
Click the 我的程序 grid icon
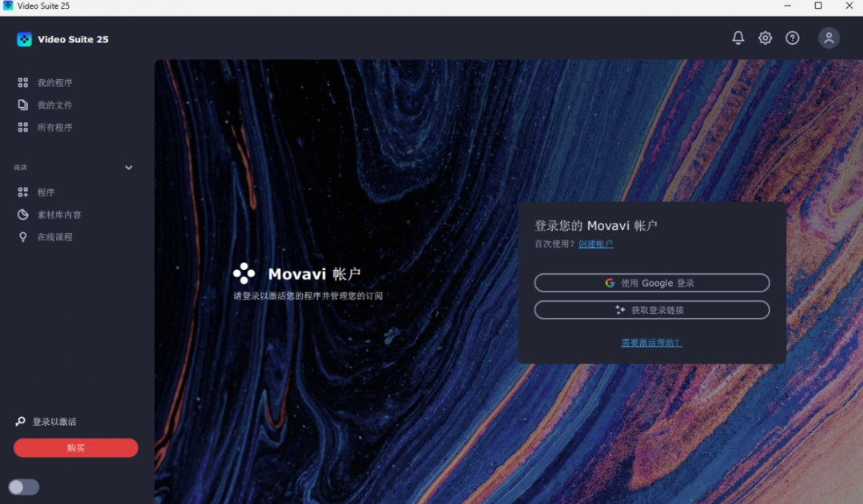point(22,82)
